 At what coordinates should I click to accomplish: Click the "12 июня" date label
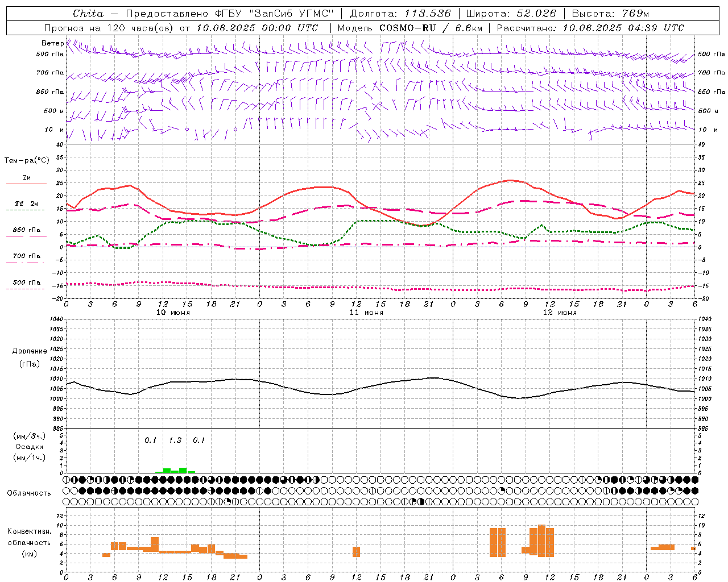[x=560, y=313]
